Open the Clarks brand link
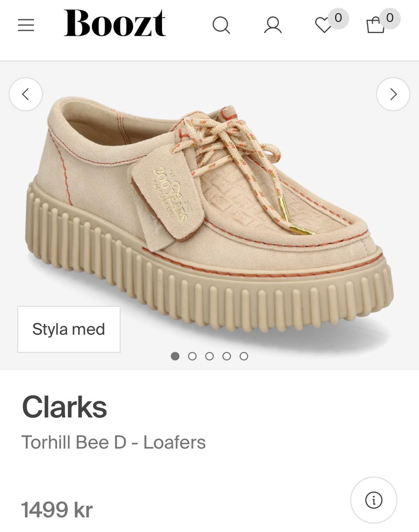Screen dimensions: 419x532 65,407
